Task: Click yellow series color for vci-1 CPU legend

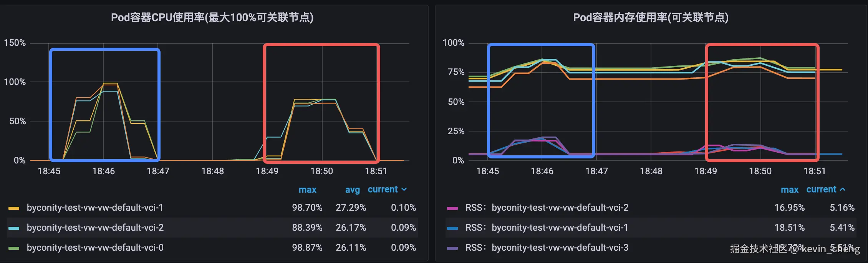Action: (14, 208)
